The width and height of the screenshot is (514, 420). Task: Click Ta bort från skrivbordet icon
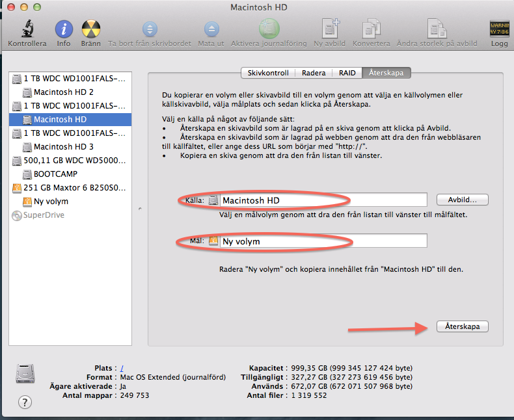pos(150,29)
